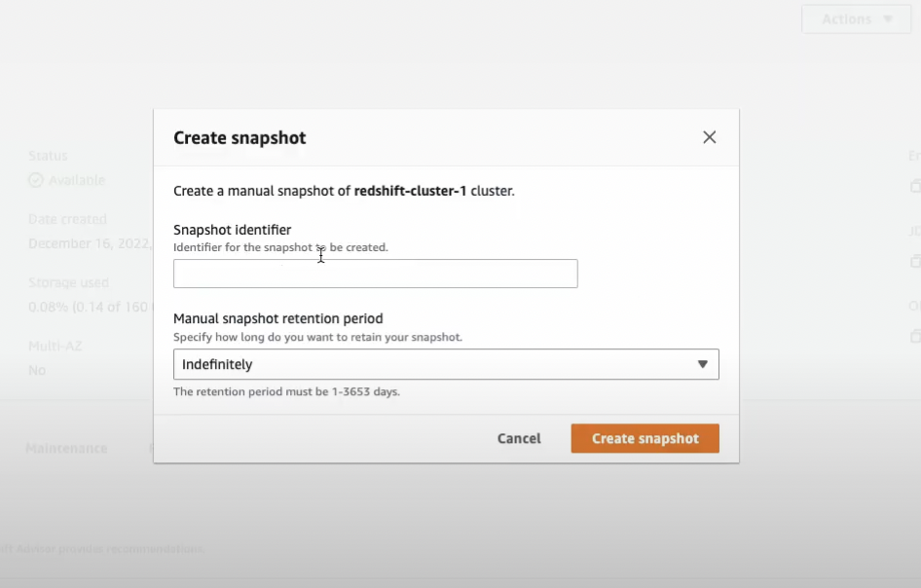Click the Create snapshot dialog title

[239, 137]
